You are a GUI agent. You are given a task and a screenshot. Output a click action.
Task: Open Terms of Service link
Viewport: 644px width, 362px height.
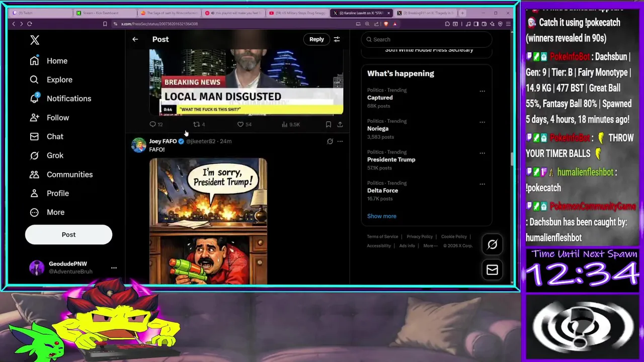[382, 237]
